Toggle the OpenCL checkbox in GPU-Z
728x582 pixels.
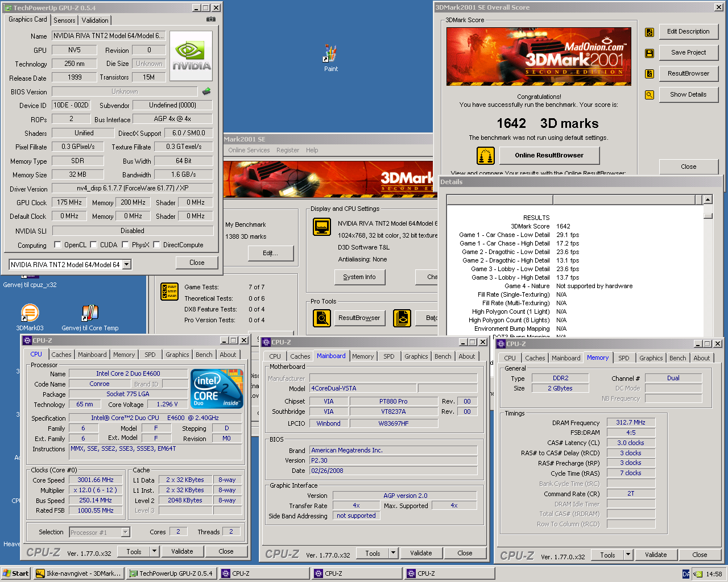[x=57, y=245]
